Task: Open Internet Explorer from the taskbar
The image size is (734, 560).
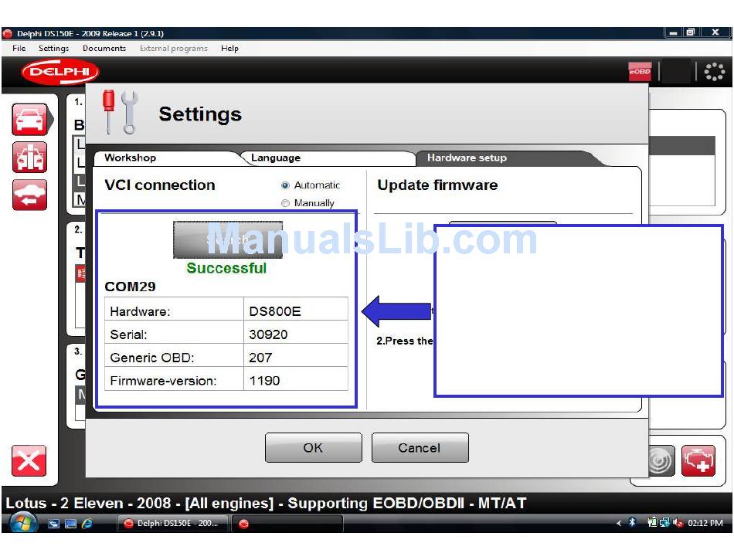Action: [87, 524]
